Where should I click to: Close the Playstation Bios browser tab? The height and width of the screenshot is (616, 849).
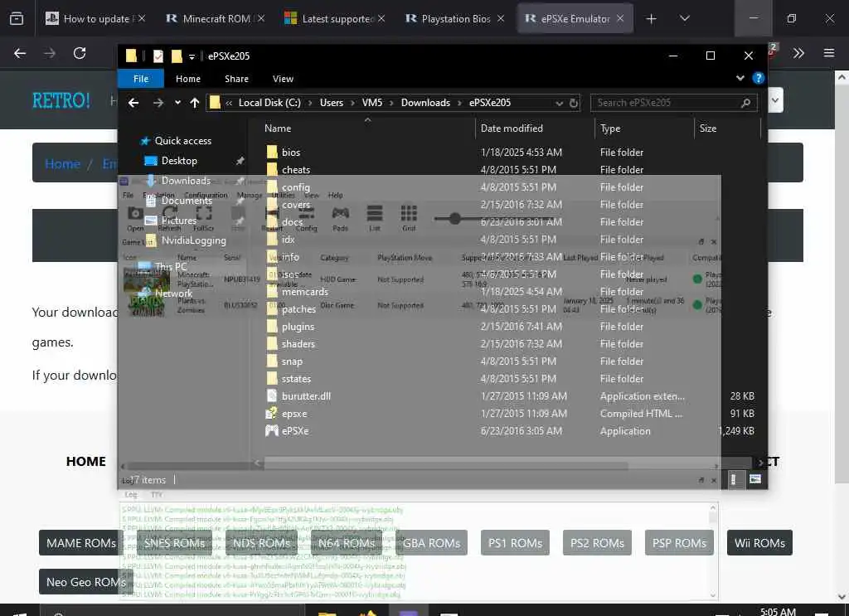pyautogui.click(x=501, y=18)
